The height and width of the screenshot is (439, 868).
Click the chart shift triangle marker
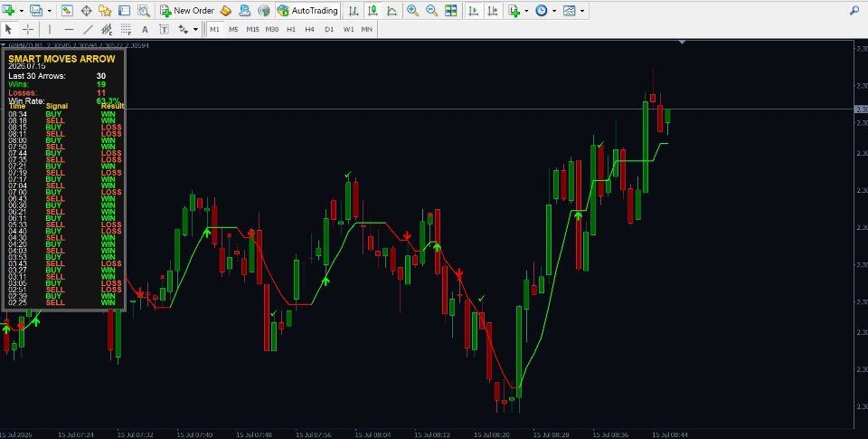tap(683, 42)
